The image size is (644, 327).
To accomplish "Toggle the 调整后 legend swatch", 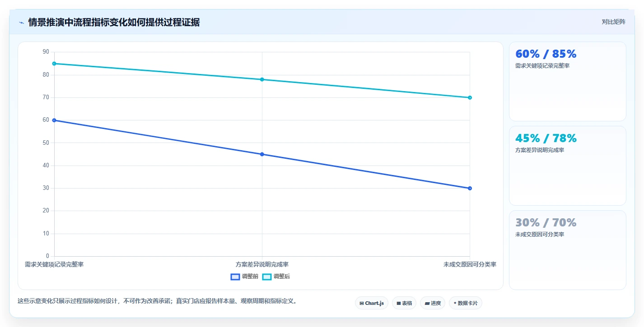I will pos(267,276).
